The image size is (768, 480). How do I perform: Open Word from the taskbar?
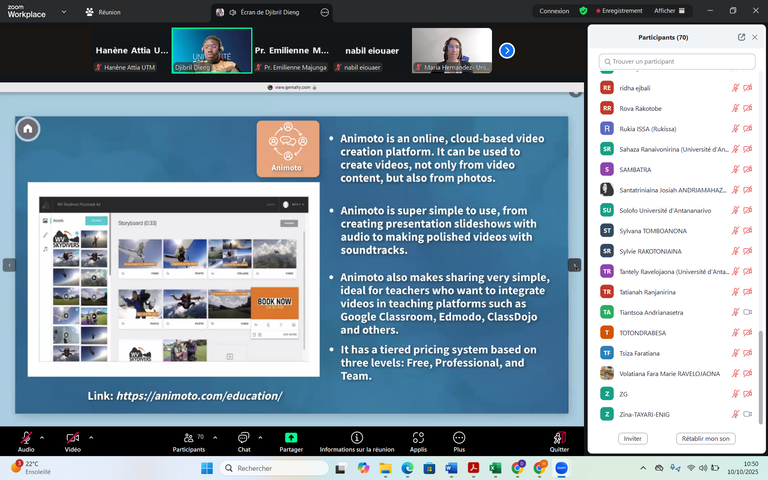click(451, 468)
